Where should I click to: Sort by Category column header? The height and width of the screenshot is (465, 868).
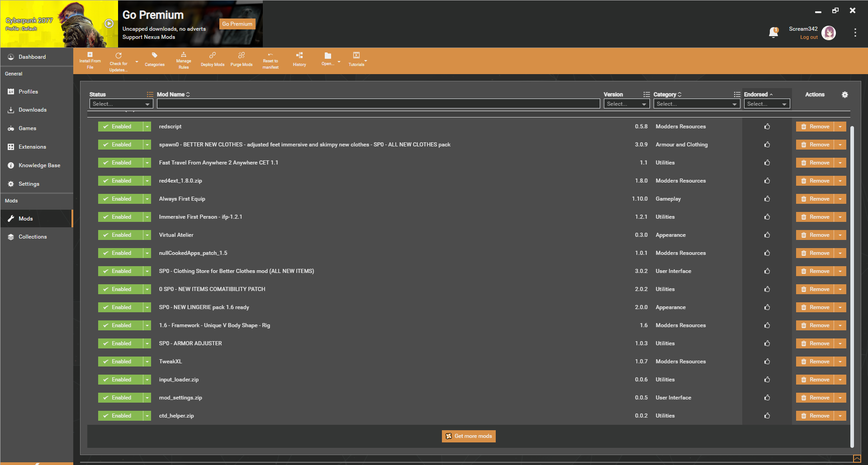667,94
